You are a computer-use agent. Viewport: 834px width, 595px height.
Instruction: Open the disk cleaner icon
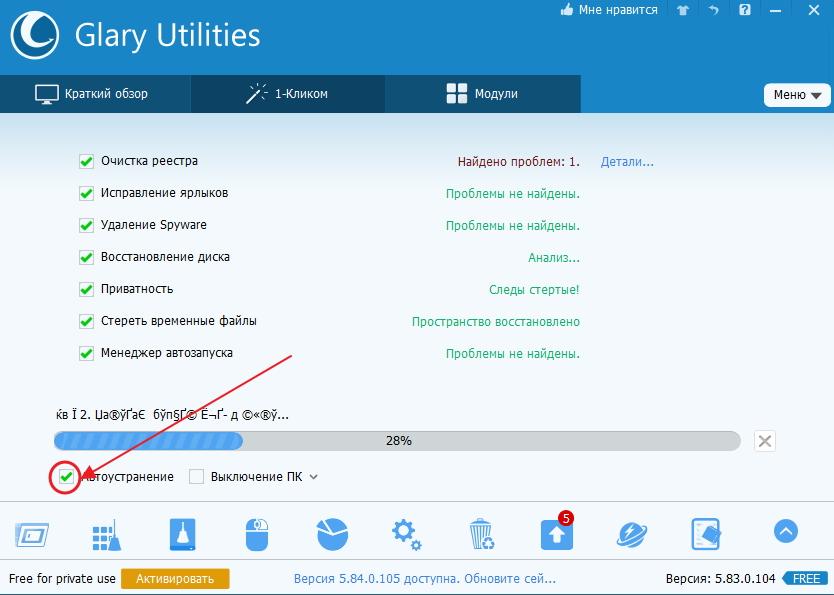(x=182, y=534)
